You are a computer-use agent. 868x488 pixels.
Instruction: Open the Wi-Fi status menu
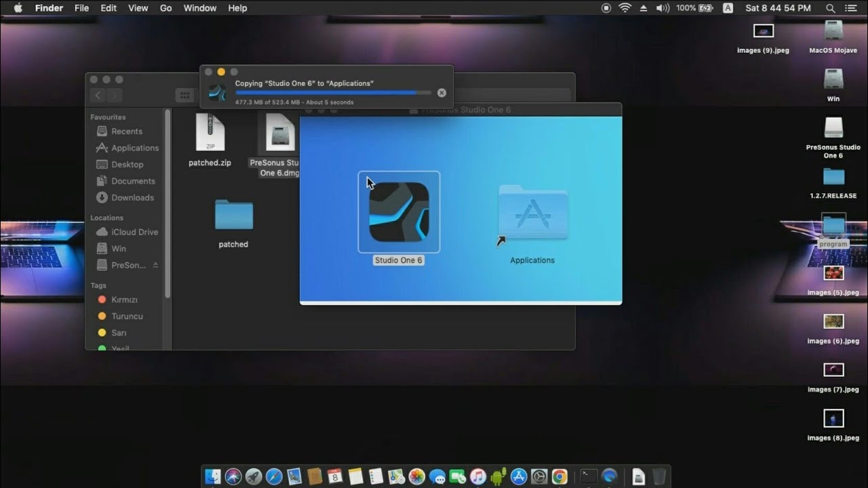click(x=625, y=8)
